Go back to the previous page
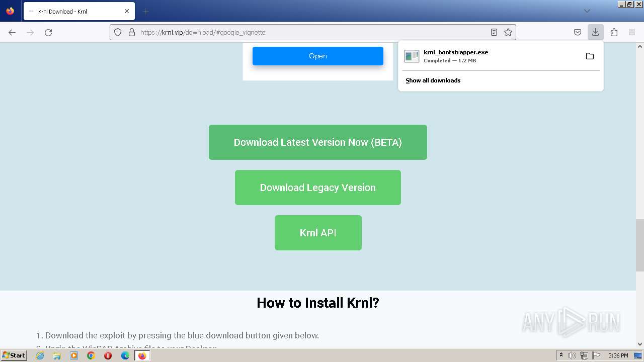The width and height of the screenshot is (644, 362). click(x=12, y=32)
